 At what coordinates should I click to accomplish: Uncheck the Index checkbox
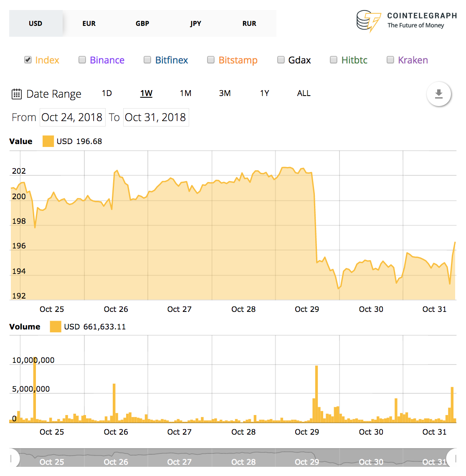point(28,60)
